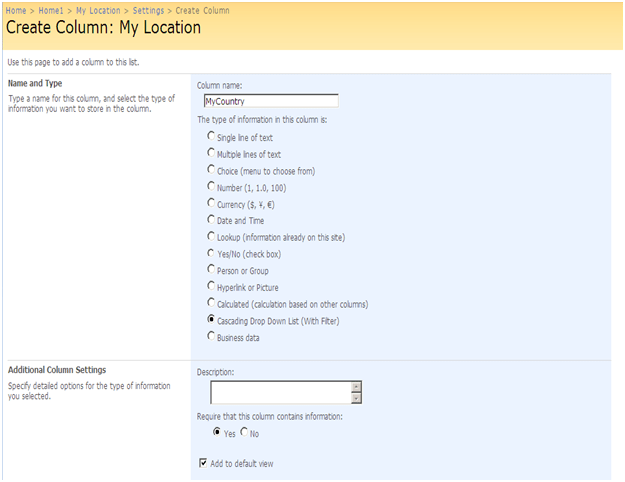Choose Multiple lines of text type
Screen dimensions: 625x482
(x=210, y=154)
